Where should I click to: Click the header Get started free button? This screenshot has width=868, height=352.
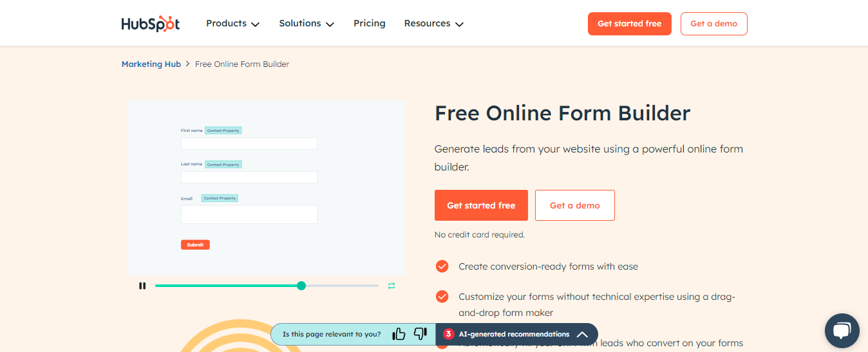pyautogui.click(x=629, y=24)
